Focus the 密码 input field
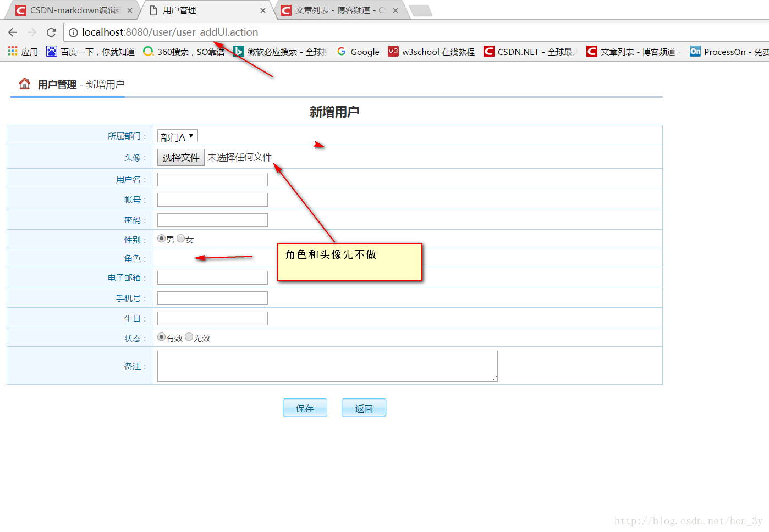This screenshot has height=532, width=769. tap(212, 220)
